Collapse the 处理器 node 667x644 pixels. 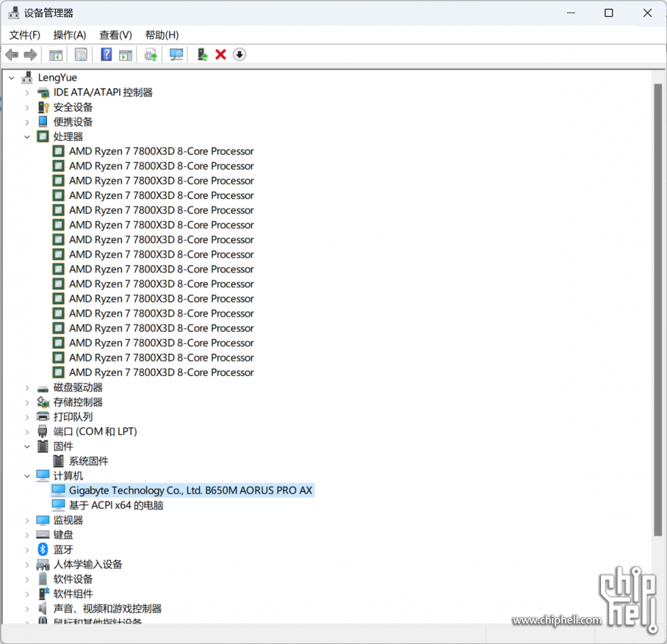click(27, 137)
